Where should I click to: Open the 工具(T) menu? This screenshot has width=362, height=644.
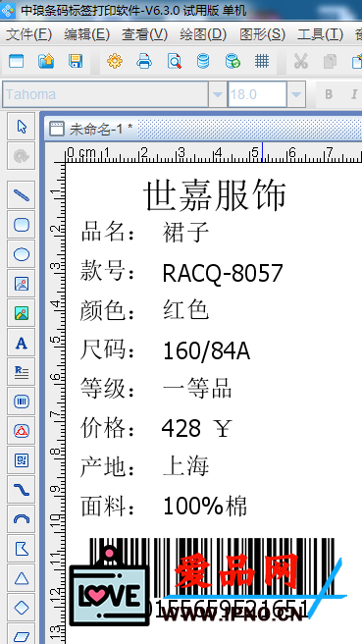click(x=320, y=34)
